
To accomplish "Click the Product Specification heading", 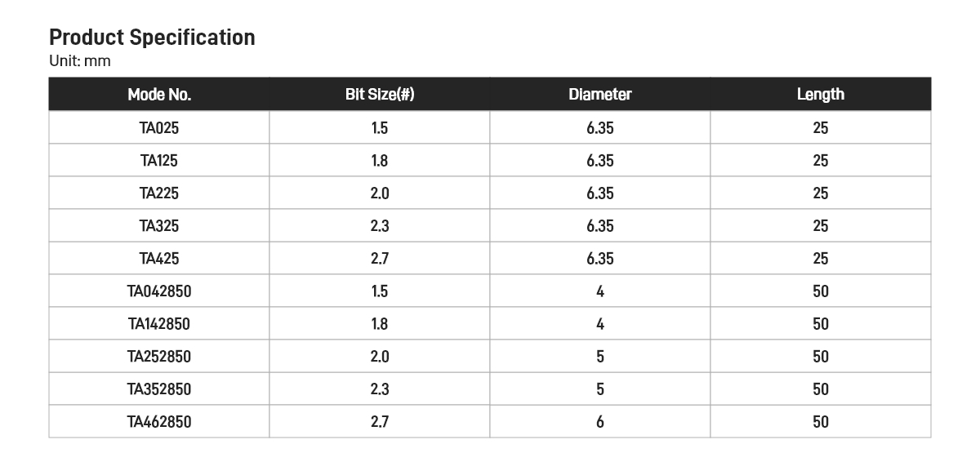I will tap(152, 38).
